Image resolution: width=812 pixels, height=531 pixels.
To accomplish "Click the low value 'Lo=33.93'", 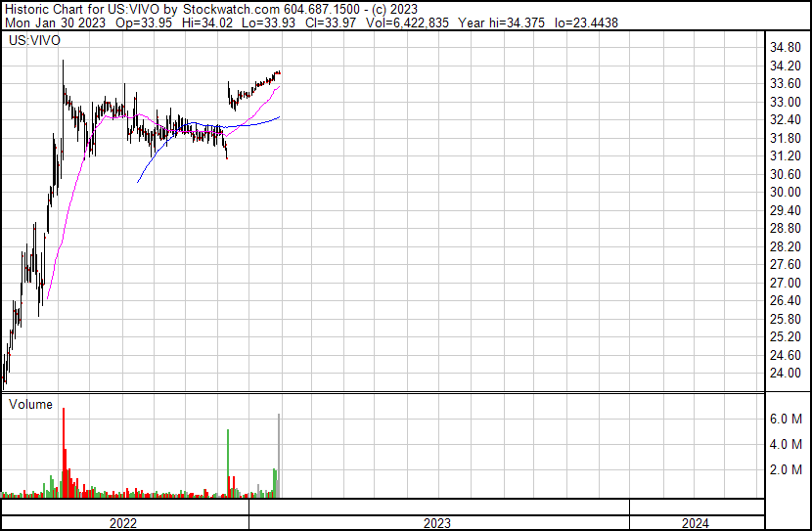I will pyautogui.click(x=269, y=22).
